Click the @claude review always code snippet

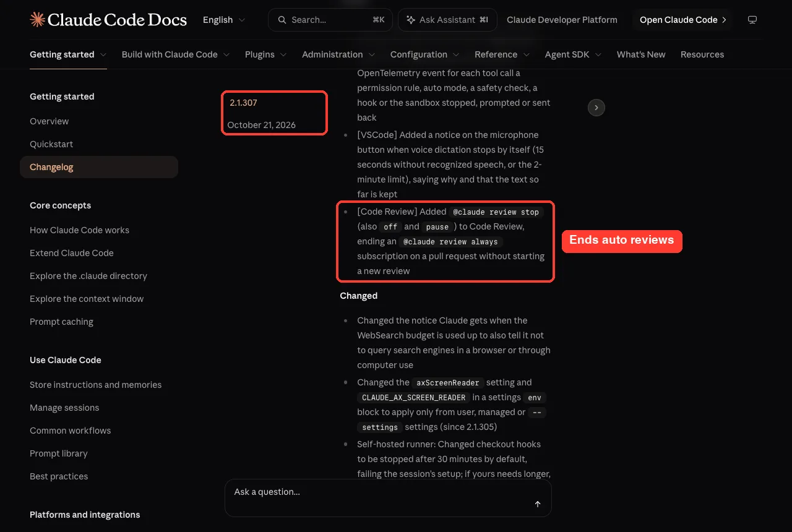click(450, 242)
